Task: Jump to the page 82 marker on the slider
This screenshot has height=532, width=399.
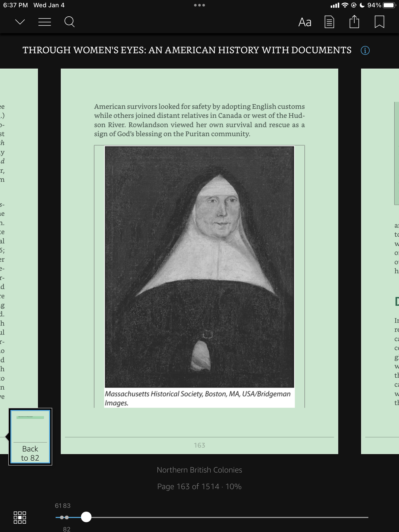Action: (x=67, y=517)
